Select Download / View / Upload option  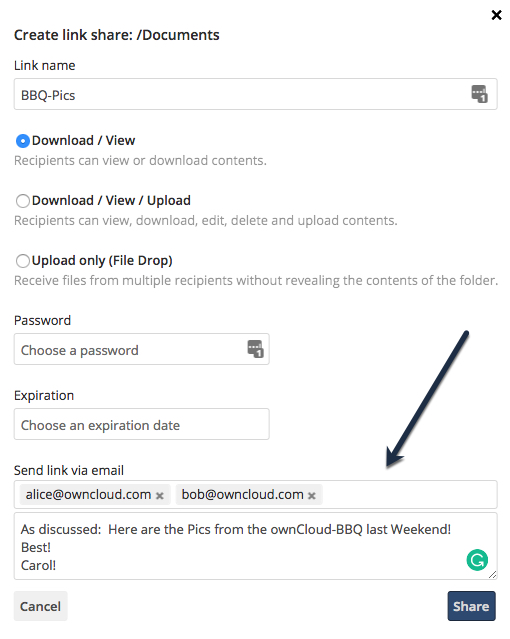22,201
